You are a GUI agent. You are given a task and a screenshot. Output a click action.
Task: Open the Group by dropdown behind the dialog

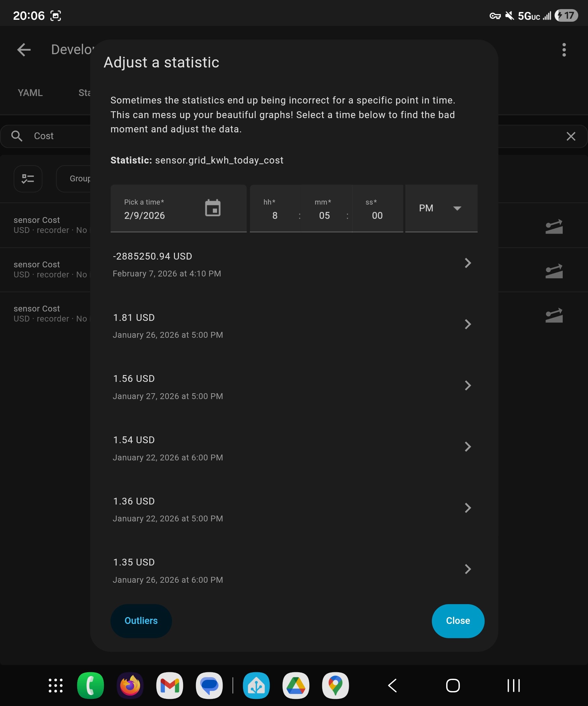[x=73, y=178]
